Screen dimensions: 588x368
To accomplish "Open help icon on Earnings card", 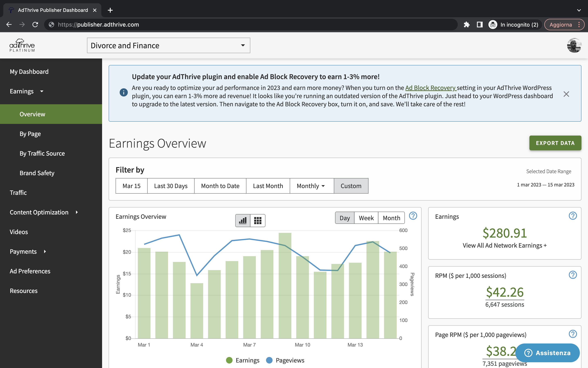I will [x=573, y=216].
